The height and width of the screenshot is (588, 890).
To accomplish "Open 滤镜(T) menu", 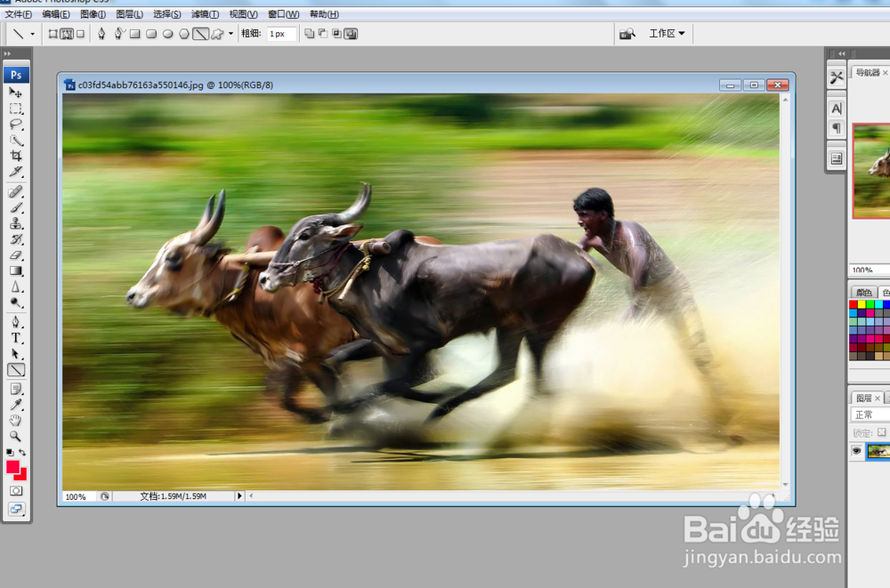I will click(x=205, y=14).
